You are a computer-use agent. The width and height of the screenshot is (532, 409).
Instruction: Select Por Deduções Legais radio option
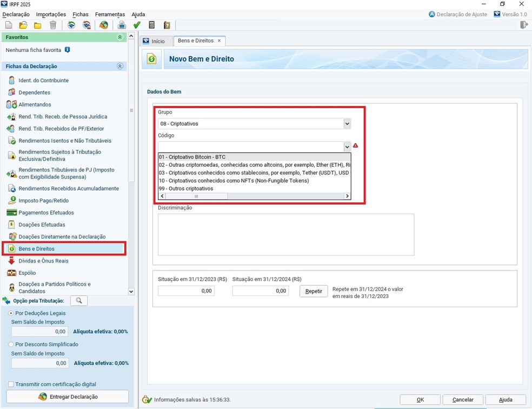pos(11,313)
